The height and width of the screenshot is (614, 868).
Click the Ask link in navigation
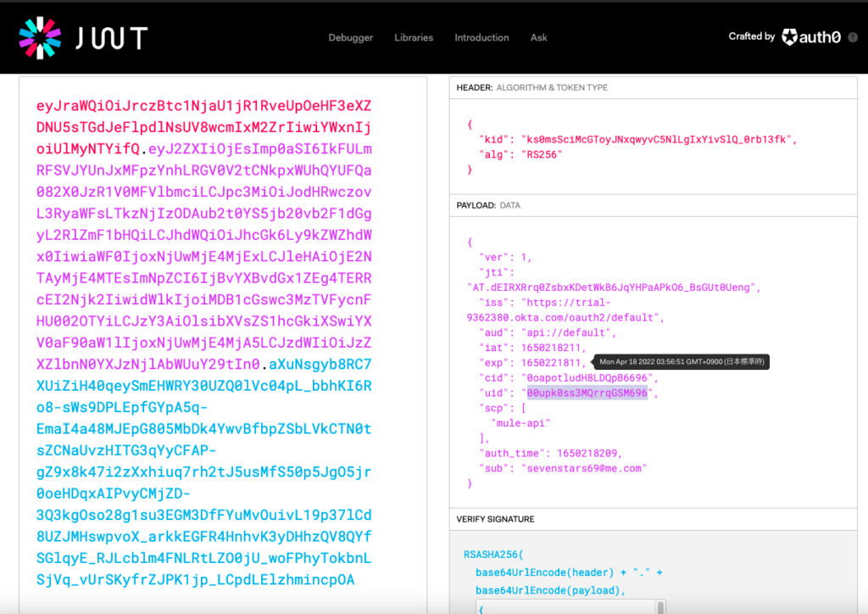[538, 38]
